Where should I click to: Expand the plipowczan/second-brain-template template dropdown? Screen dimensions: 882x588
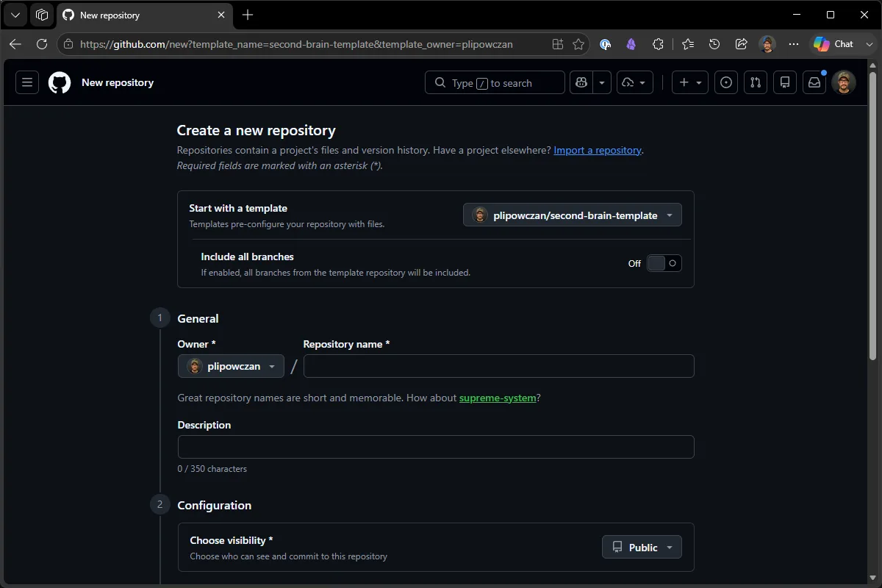(573, 215)
